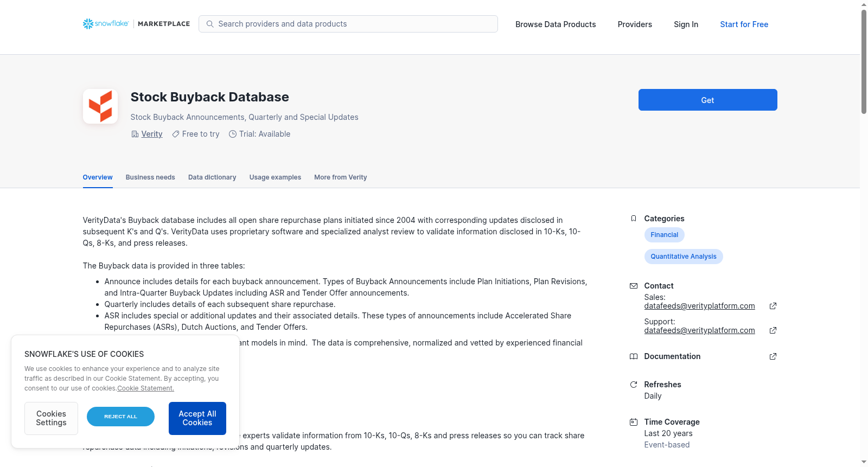Open the Documentation external link icon
The width and height of the screenshot is (868, 467).
tap(773, 356)
